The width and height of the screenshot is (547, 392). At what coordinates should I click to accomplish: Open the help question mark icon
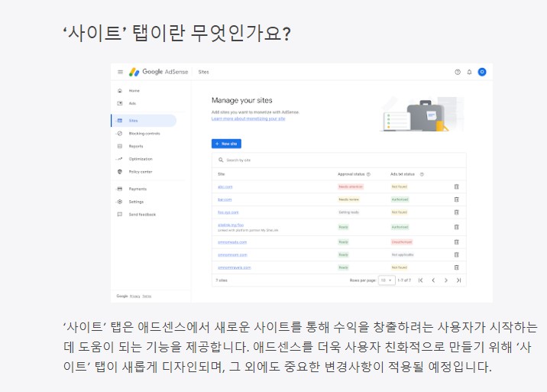click(458, 72)
